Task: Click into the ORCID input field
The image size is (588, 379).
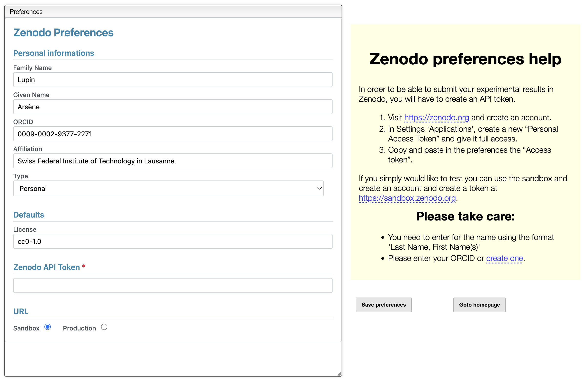Action: (x=173, y=134)
